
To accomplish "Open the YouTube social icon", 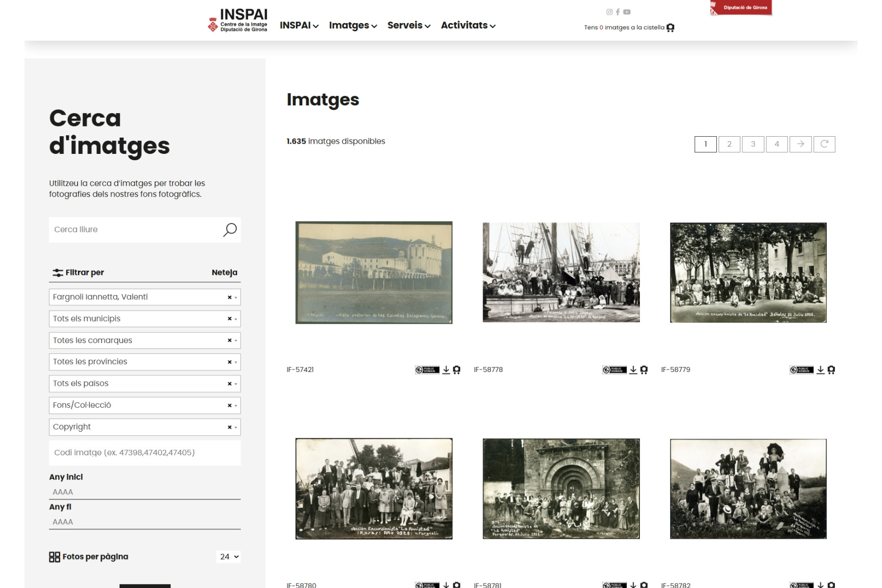I will point(627,12).
